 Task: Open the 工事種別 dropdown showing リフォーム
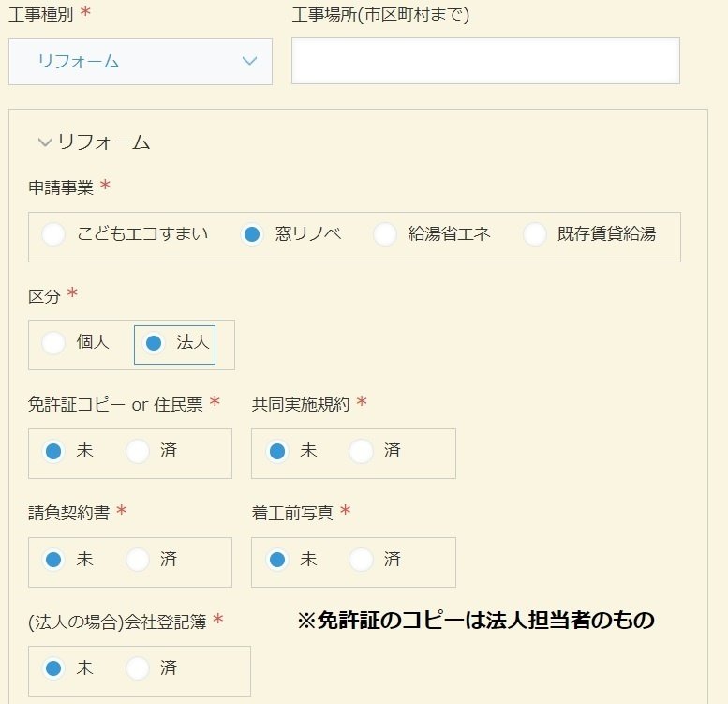(141, 62)
